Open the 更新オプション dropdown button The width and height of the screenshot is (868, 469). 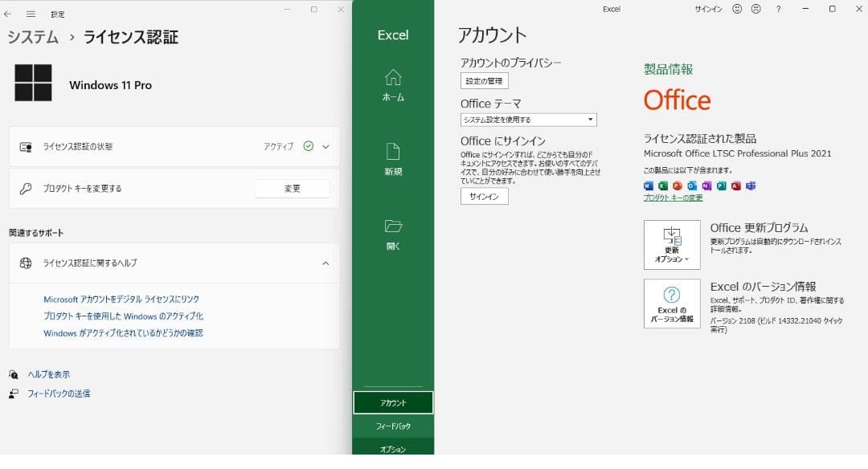(672, 245)
